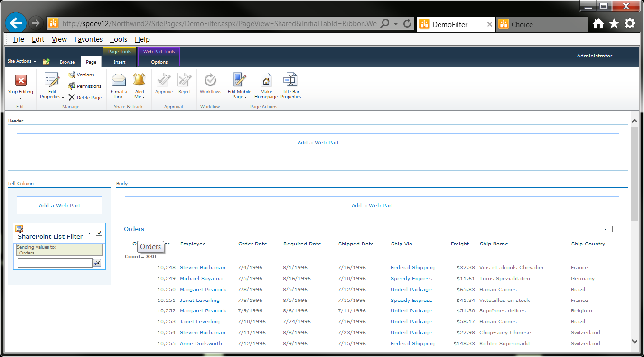Uncheck the SharePoint List Filter checkbox
Viewport: 644px width, 357px height.
point(99,233)
